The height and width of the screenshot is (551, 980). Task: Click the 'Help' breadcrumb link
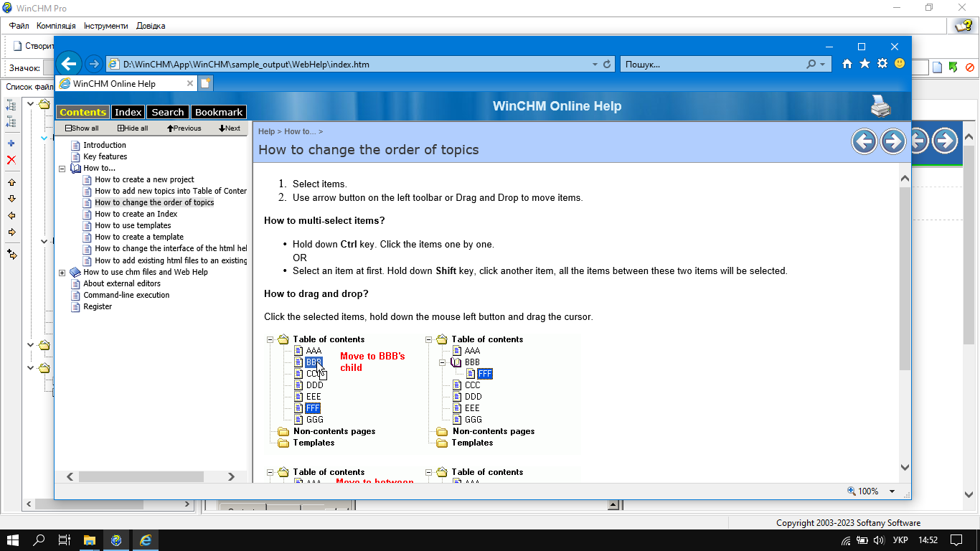[266, 131]
